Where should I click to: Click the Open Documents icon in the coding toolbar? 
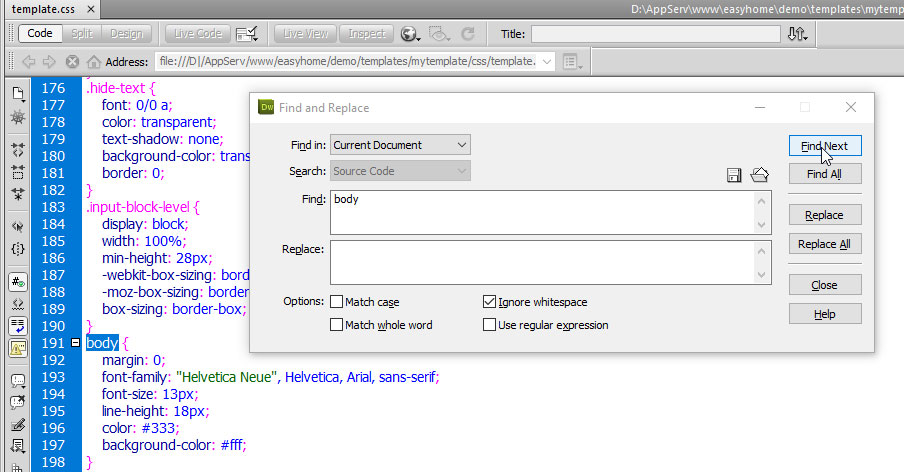pos(18,94)
